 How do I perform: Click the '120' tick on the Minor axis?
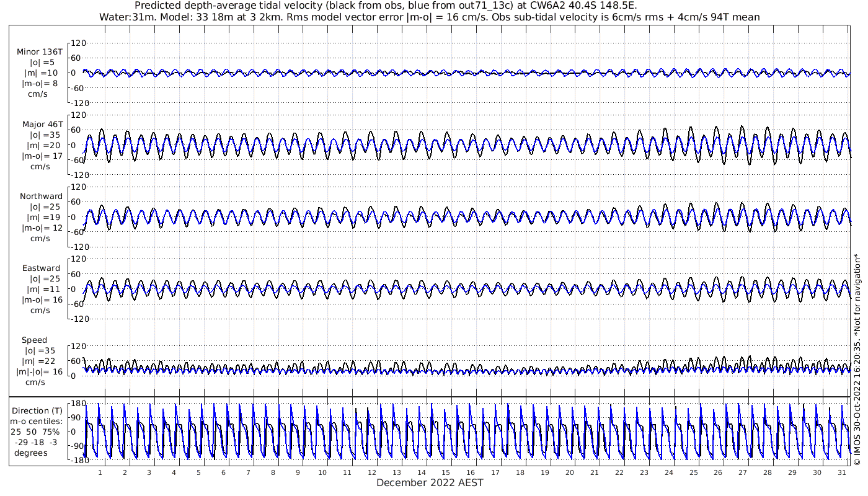pos(78,43)
